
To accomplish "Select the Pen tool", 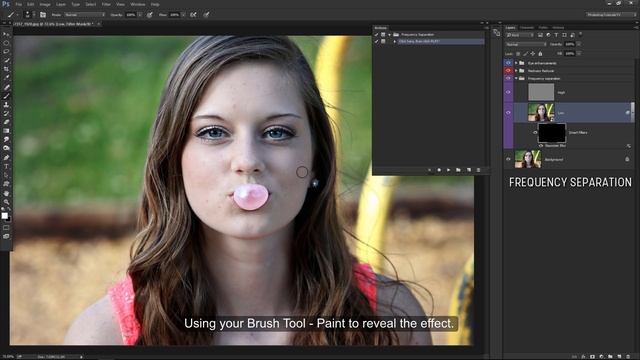I will coord(6,158).
